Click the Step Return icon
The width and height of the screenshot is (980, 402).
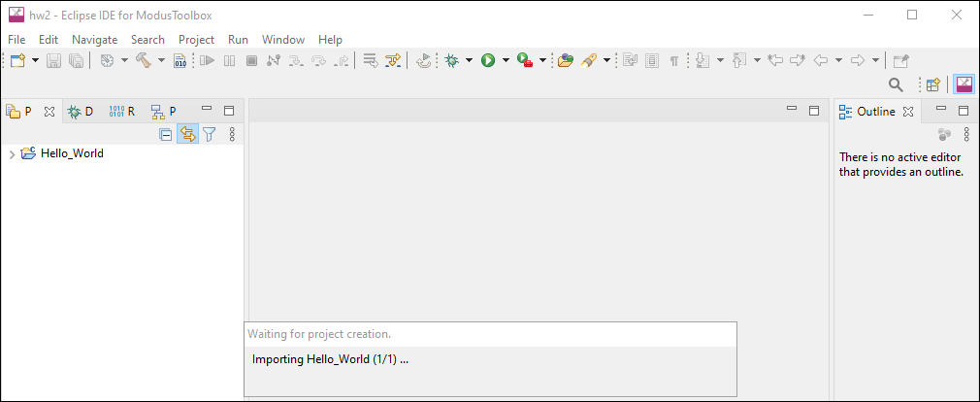(342, 60)
